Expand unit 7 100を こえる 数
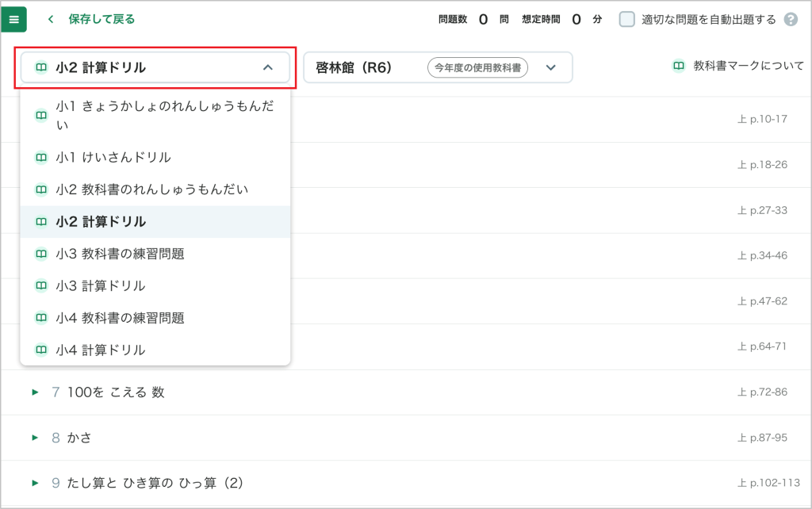This screenshot has height=509, width=812. click(x=35, y=392)
